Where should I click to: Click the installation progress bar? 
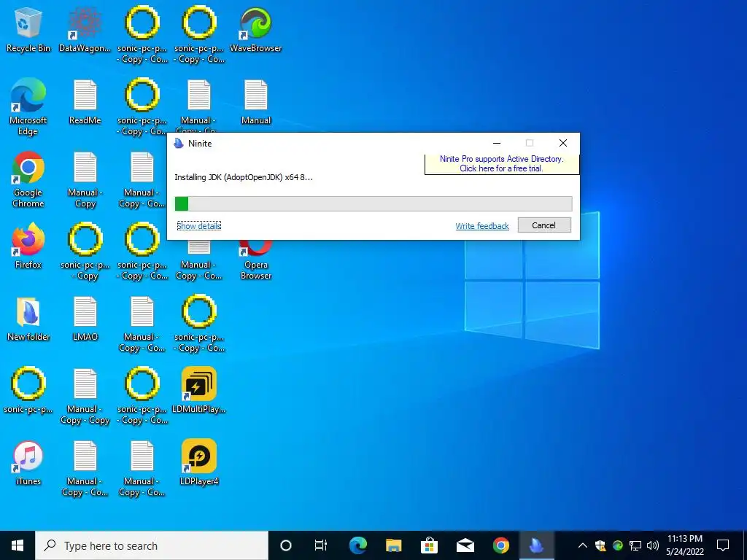point(373,204)
